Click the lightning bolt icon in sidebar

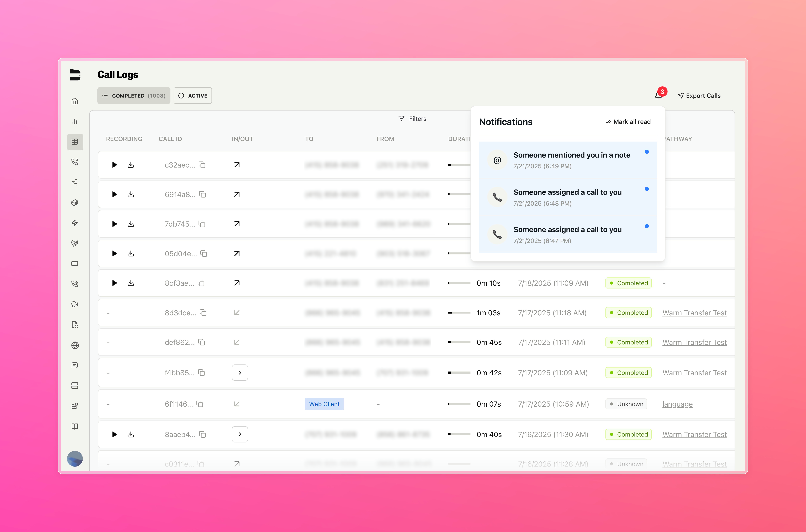coord(75,223)
